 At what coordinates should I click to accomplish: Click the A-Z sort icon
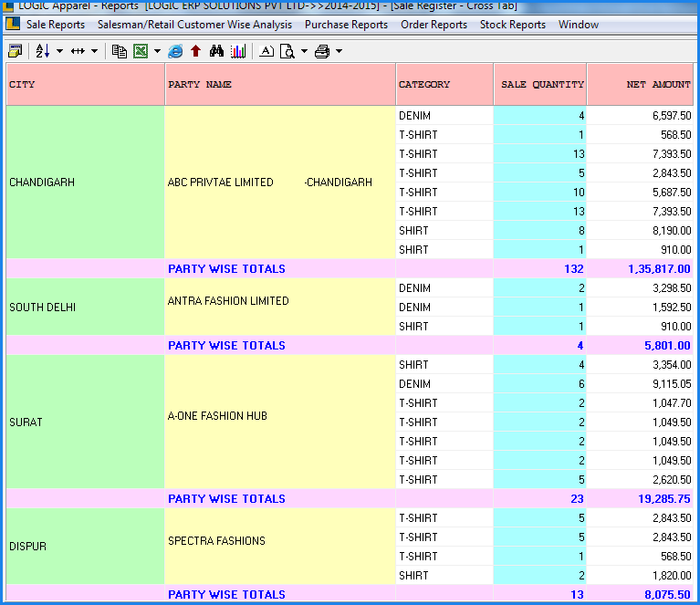click(x=42, y=51)
